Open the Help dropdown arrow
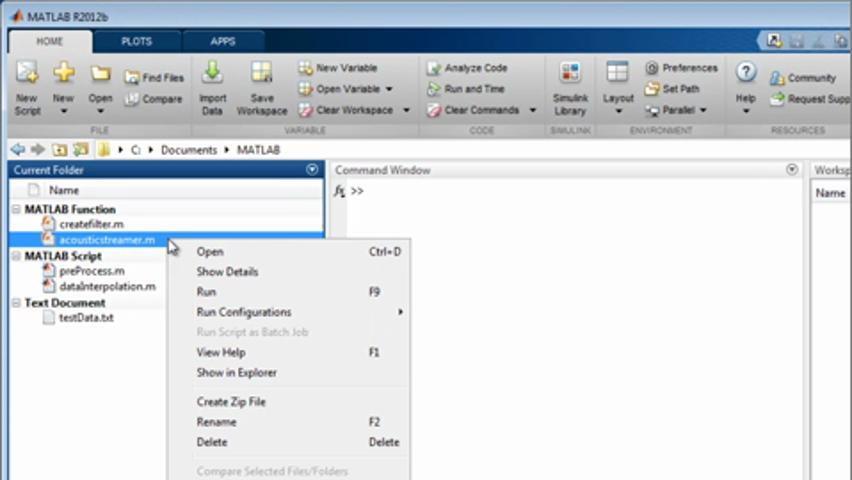852x480 pixels. [746, 111]
